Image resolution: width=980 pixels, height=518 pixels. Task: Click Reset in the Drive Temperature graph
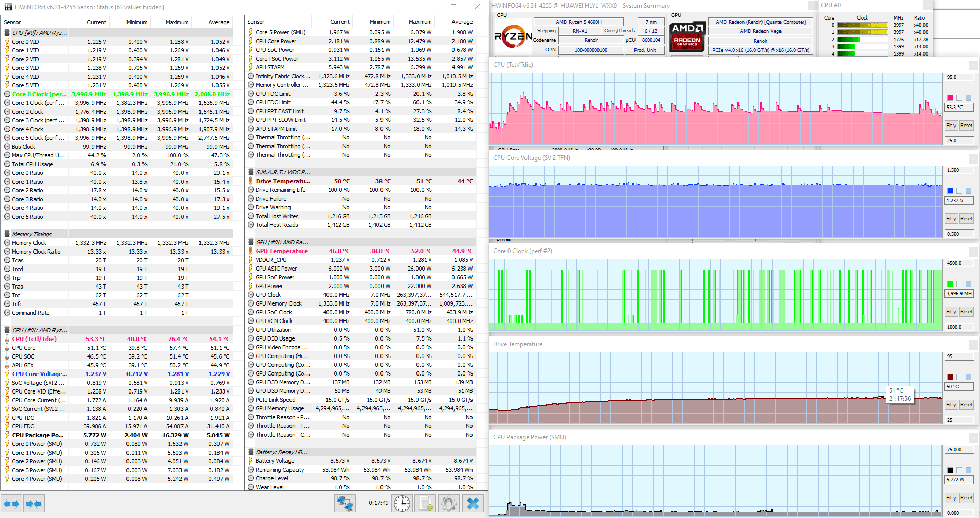click(966, 405)
